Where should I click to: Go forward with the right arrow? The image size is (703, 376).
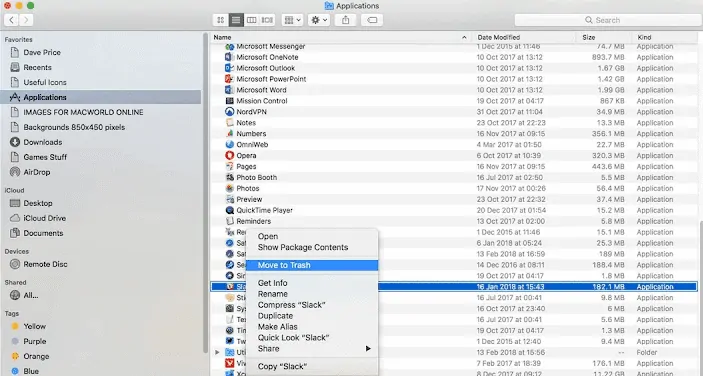pyautogui.click(x=26, y=20)
